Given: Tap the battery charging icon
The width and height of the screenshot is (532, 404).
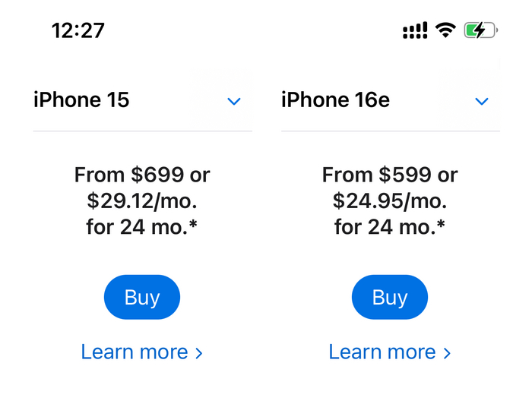Looking at the screenshot, I should point(481,30).
